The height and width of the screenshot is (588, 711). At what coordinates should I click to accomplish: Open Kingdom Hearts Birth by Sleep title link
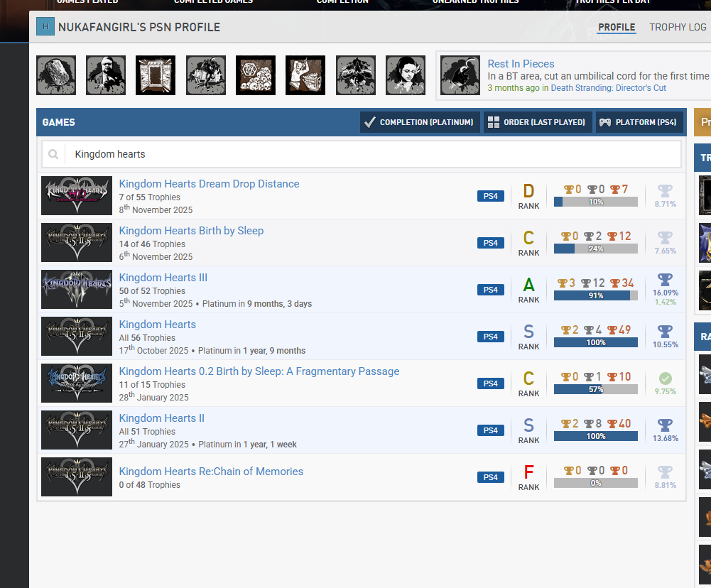191,230
